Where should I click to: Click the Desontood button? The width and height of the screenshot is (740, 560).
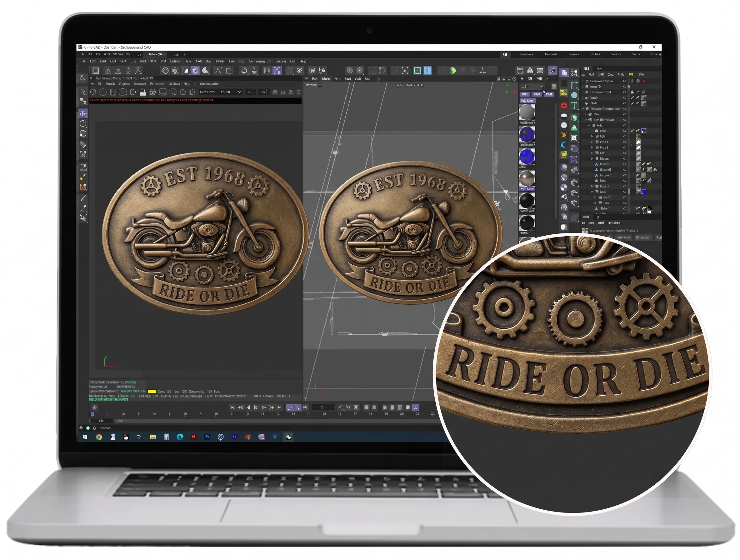pyautogui.click(x=623, y=237)
